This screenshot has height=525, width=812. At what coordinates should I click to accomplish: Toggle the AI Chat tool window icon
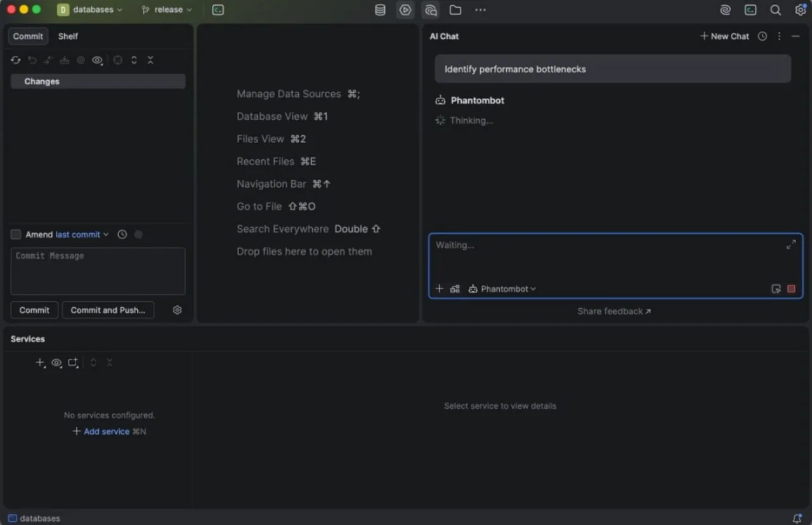pyautogui.click(x=431, y=10)
